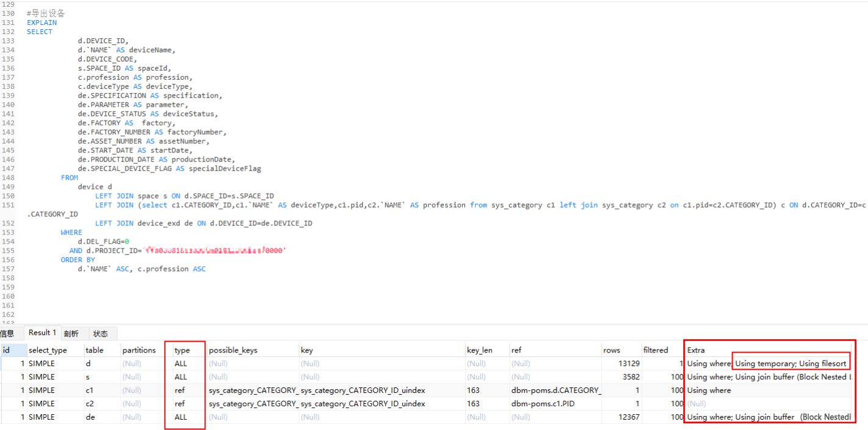Viewport: 868px width, 430px height.
Task: Click the key column header
Action: pyautogui.click(x=382, y=350)
